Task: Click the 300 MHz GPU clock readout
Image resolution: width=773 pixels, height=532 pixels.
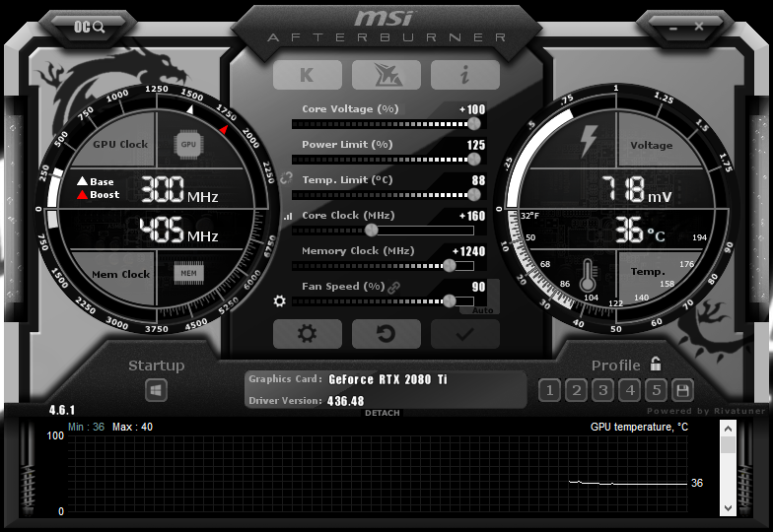Action: pos(179,189)
